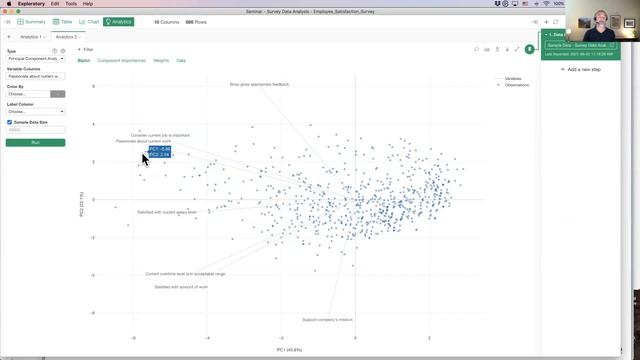This screenshot has height=360, width=640.
Task: Switch to the Table view
Action: point(62,22)
